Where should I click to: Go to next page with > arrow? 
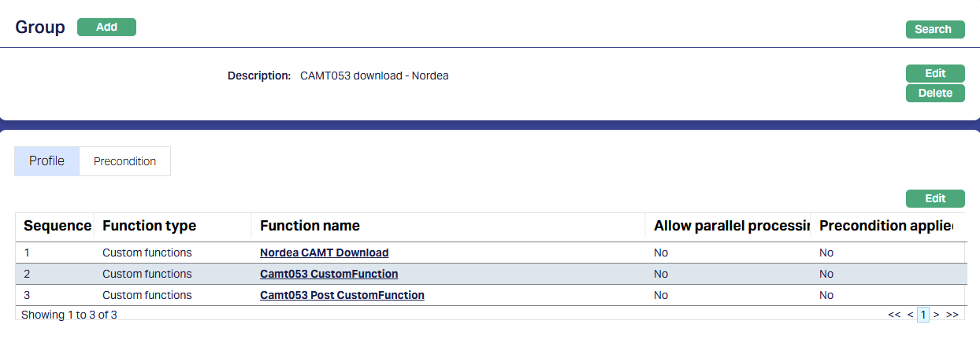936,315
